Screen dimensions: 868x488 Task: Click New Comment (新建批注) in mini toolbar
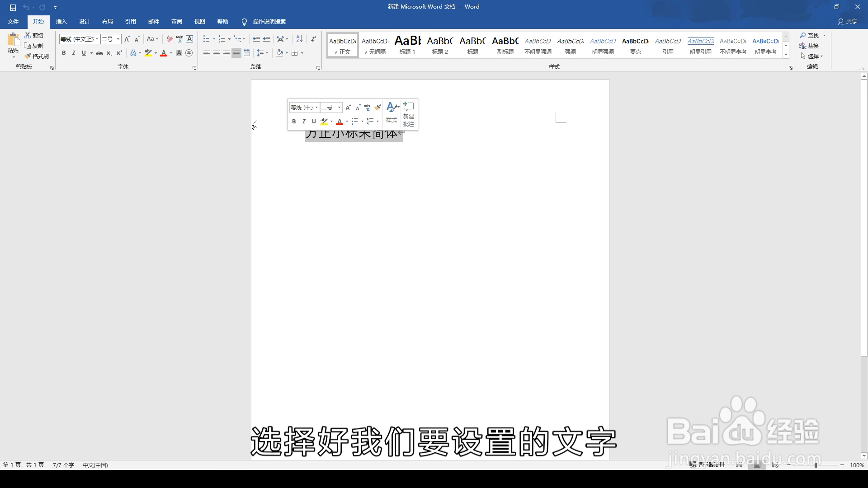409,114
